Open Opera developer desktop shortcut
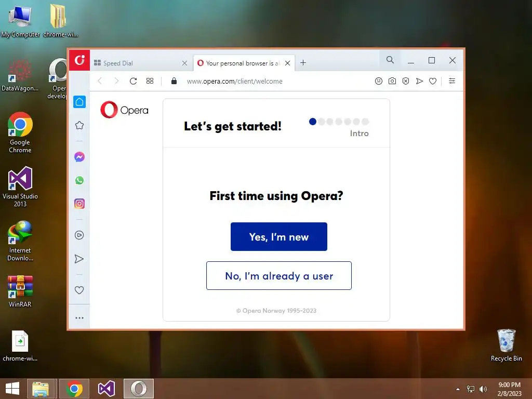This screenshot has width=532, height=399. point(57,79)
